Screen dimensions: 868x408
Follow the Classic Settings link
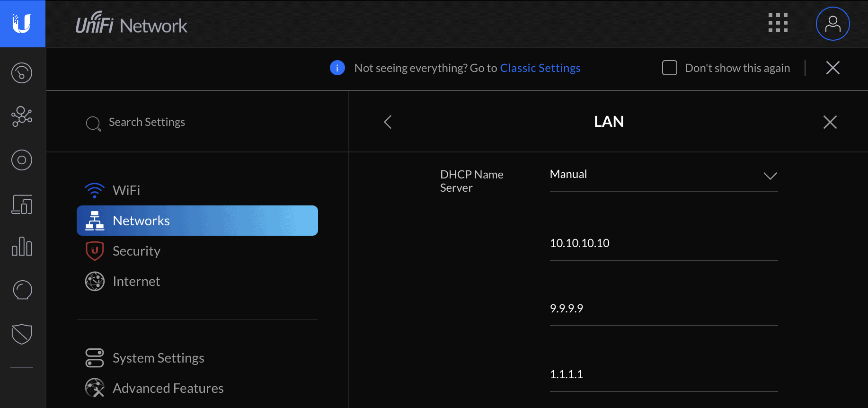pos(540,68)
